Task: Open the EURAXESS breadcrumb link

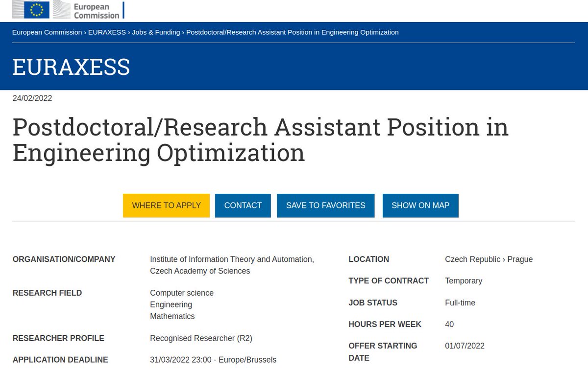Action: pos(107,32)
